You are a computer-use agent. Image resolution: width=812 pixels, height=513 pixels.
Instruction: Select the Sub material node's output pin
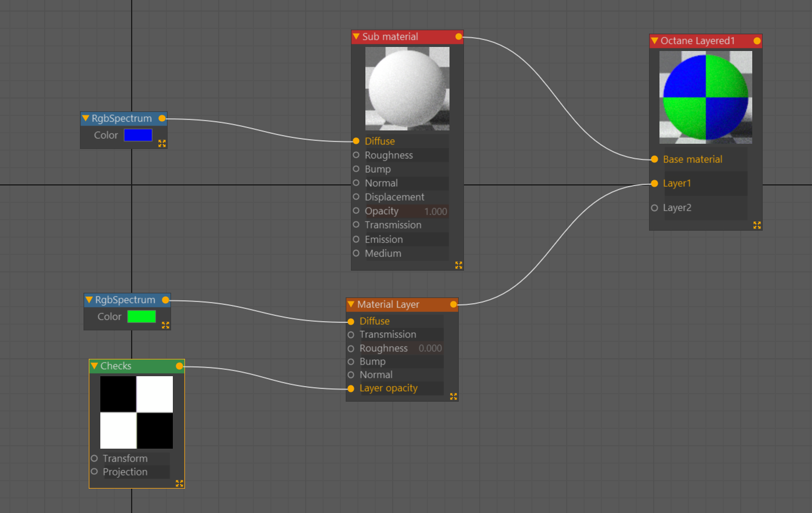point(459,37)
